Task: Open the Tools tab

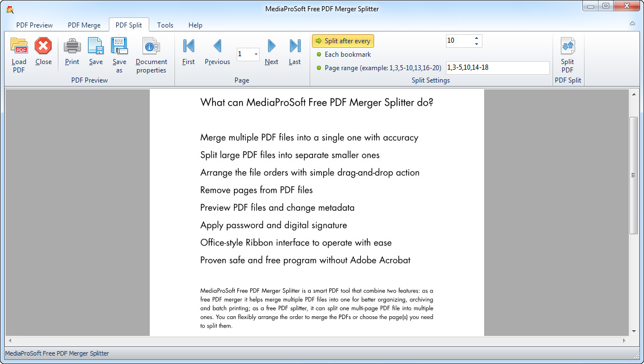Action: [165, 25]
